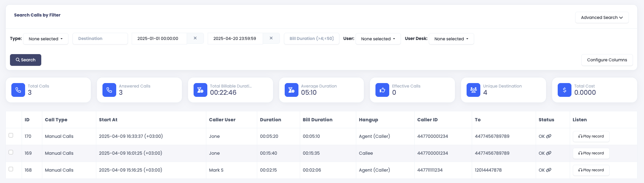Play record for call 169
Viewport: 644px width, 183px height.
pyautogui.click(x=591, y=153)
